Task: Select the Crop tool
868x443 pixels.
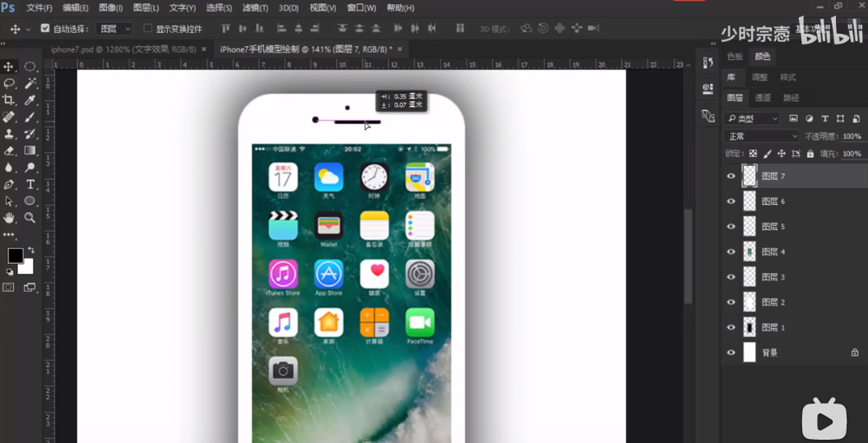Action: (9, 100)
